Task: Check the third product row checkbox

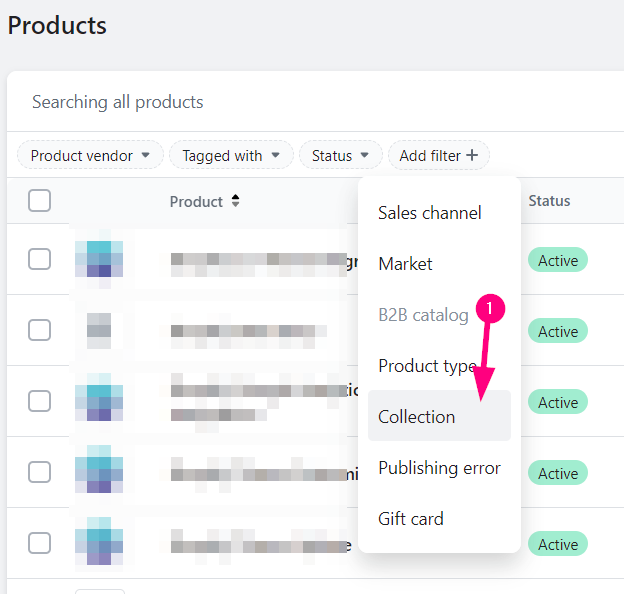Action: [x=39, y=401]
